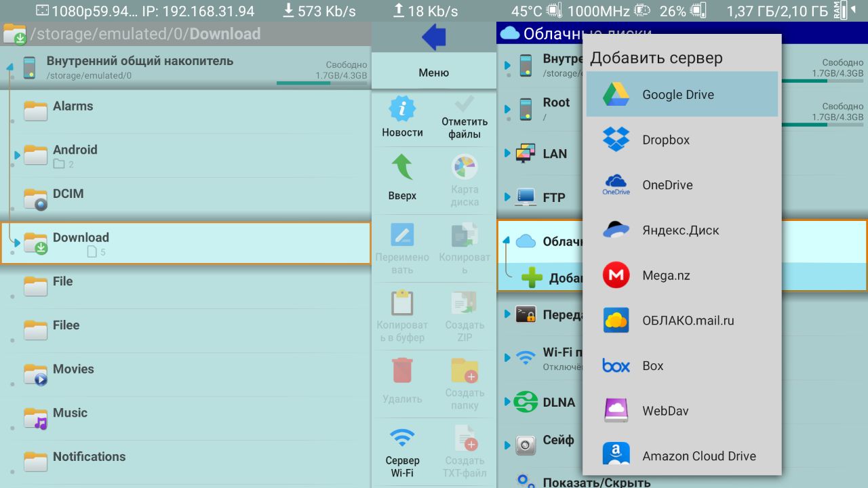Click the download speed 573 Kb/s indicator
Screen dimensions: 868x488
319,11
